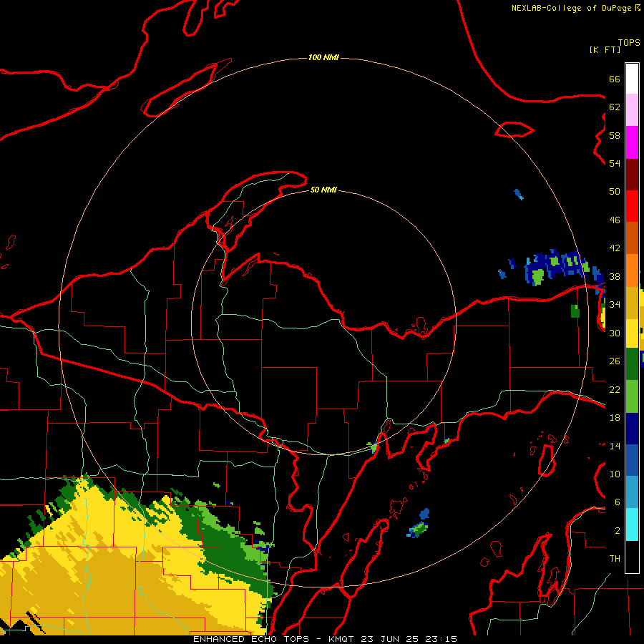Click the K FT units label
Viewport: 644px width, 644px height.
pos(605,49)
